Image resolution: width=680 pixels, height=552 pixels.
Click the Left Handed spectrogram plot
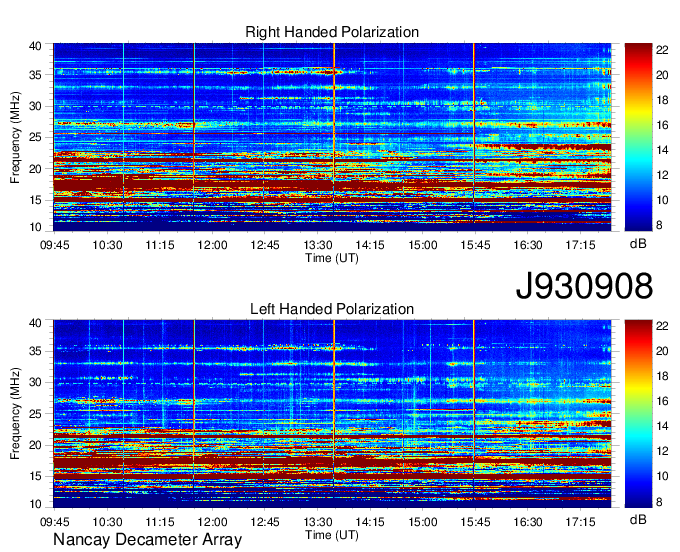[332, 414]
